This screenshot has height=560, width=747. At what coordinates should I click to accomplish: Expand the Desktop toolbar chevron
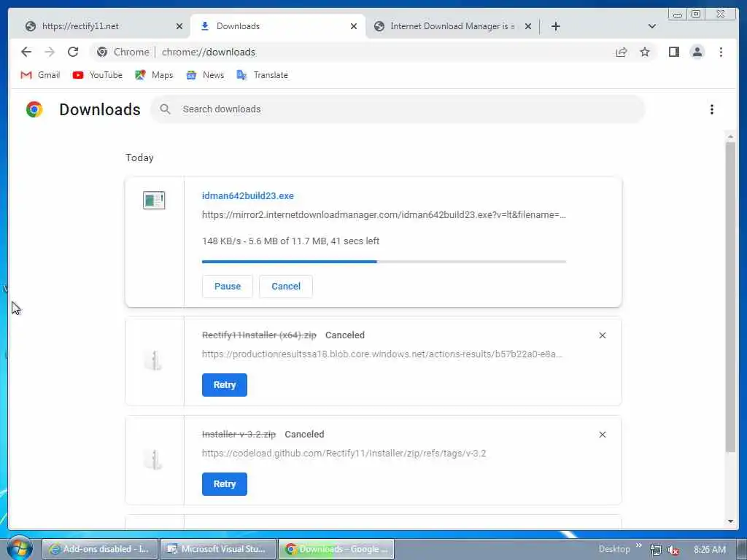point(639,545)
